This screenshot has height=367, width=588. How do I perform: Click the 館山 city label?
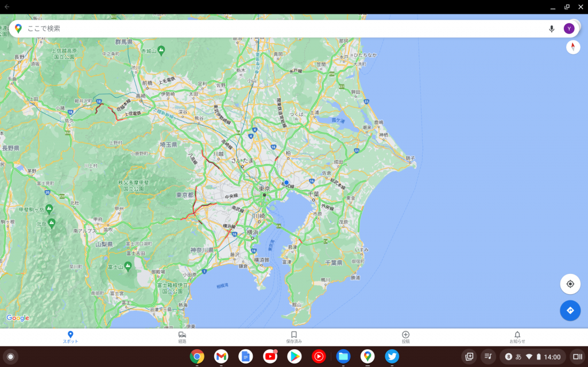297,305
